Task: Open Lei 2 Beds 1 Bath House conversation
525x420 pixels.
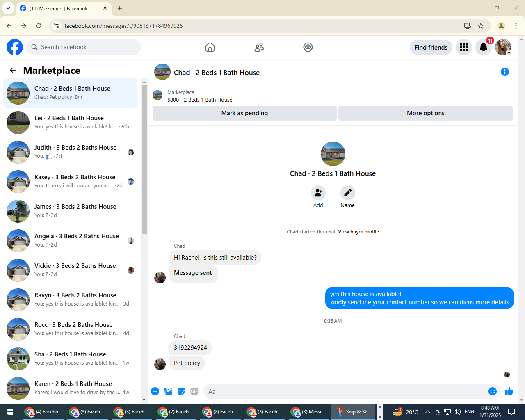Action: [x=70, y=123]
